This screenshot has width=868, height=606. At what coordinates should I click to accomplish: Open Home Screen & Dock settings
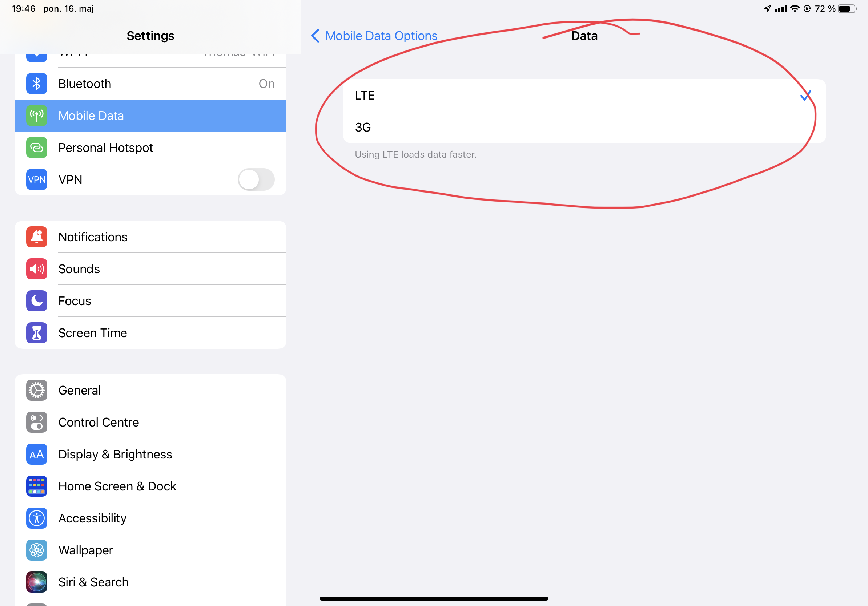pos(150,486)
